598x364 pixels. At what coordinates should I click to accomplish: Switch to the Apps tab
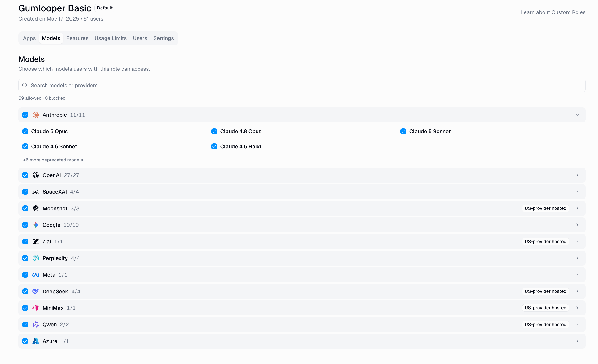tap(29, 38)
